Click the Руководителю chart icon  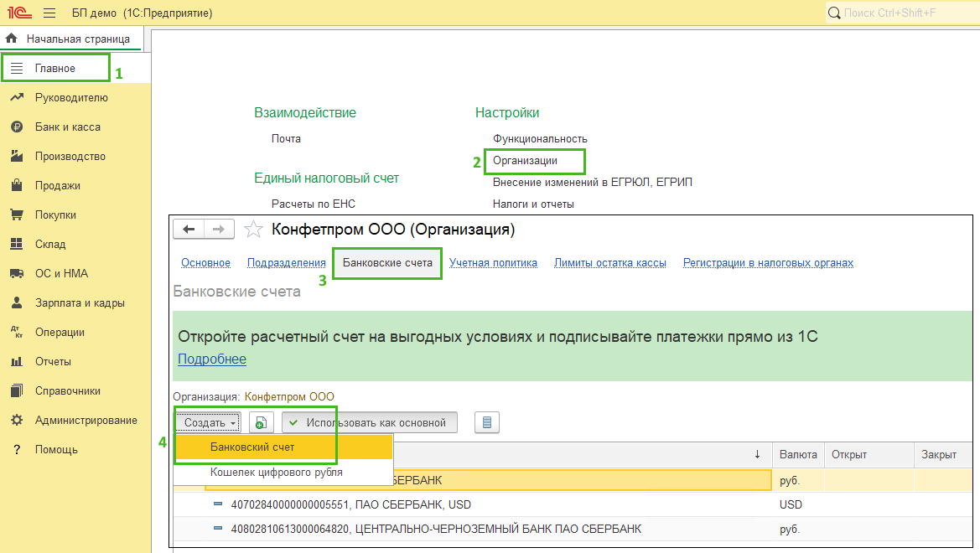pos(17,97)
